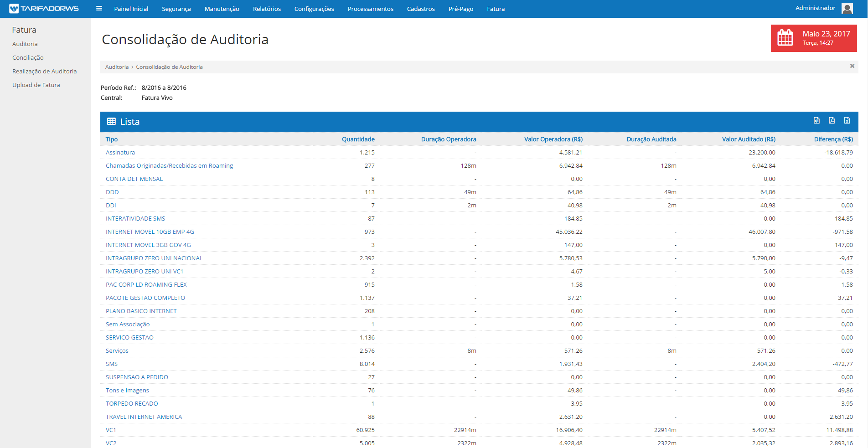Open the Relatórios menu
Viewport: 868px width, 448px height.
coord(267,9)
